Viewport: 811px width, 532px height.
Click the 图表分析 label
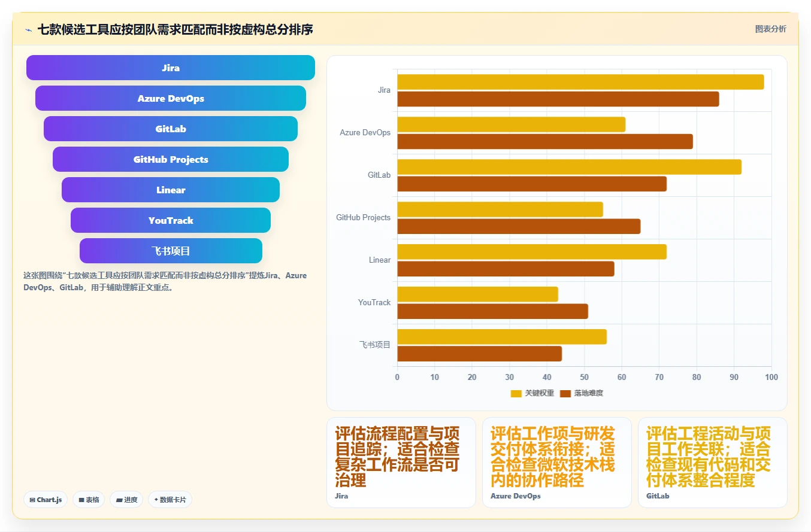point(771,29)
